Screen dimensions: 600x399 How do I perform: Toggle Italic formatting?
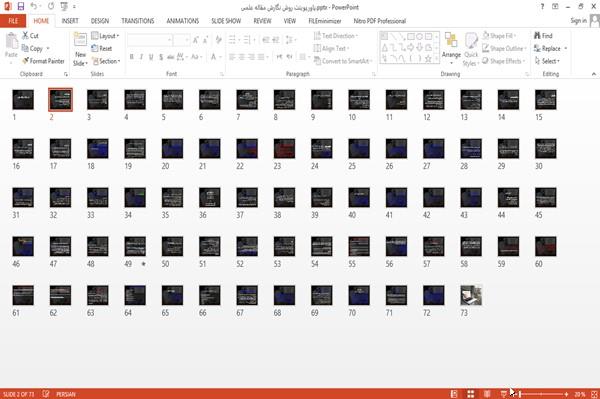point(141,57)
